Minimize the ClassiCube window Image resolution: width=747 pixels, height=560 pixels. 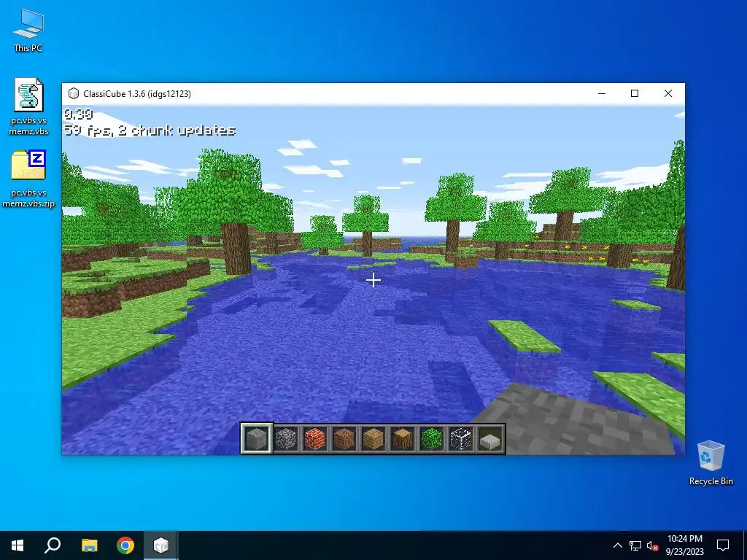point(602,93)
